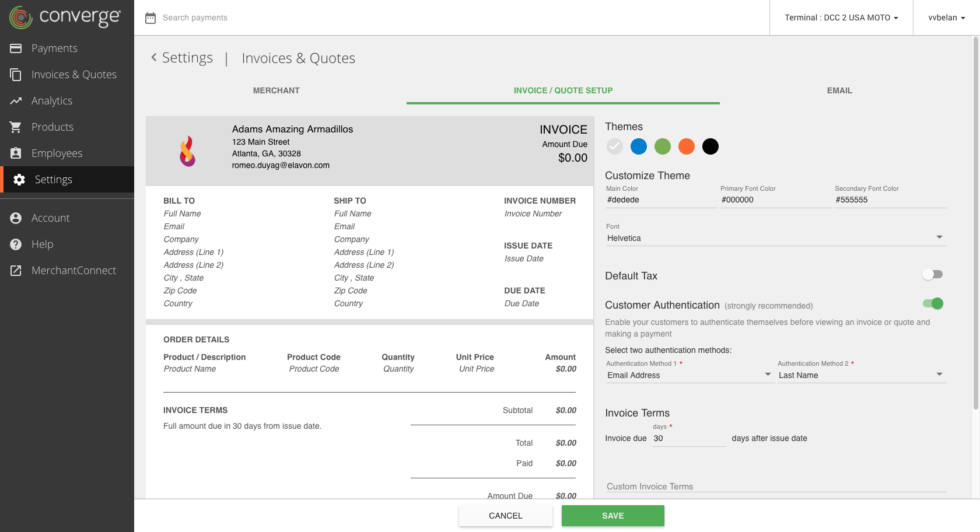Open the Analytics section
980x532 pixels.
pos(52,100)
